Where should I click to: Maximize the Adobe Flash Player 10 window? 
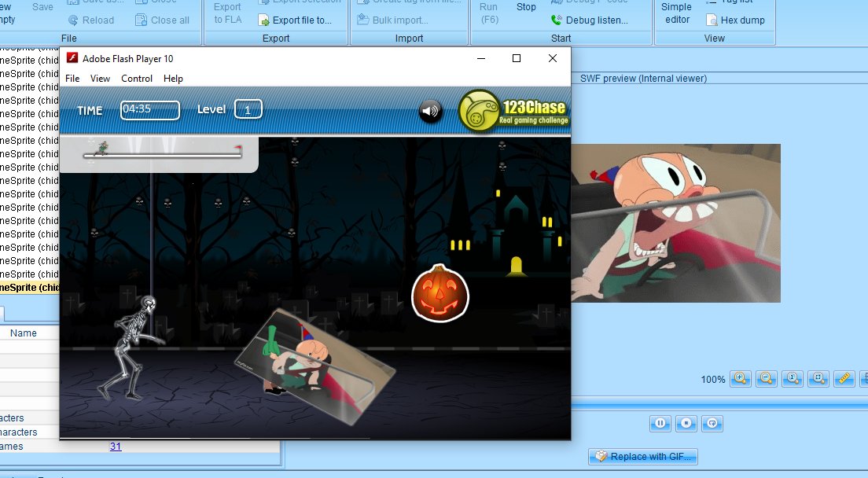(x=517, y=58)
